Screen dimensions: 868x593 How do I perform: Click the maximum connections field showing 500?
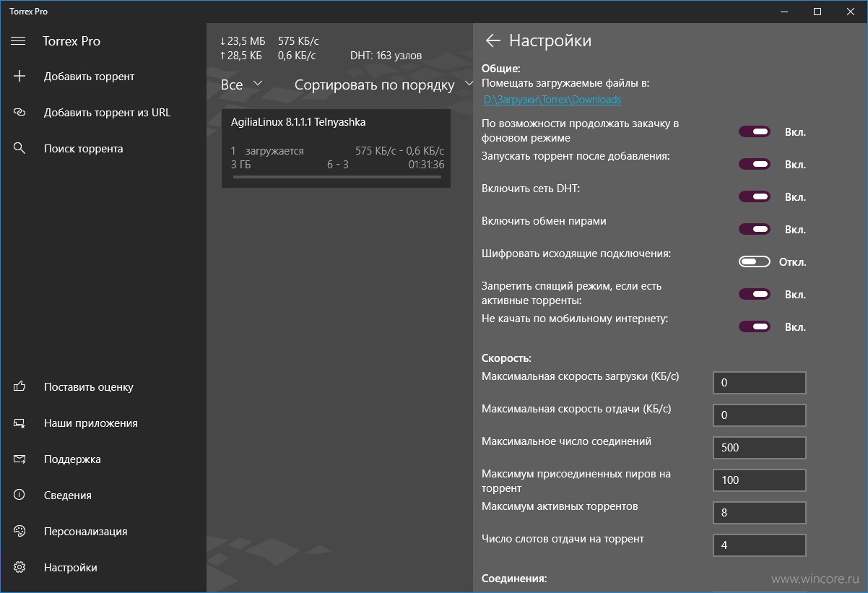[759, 448]
